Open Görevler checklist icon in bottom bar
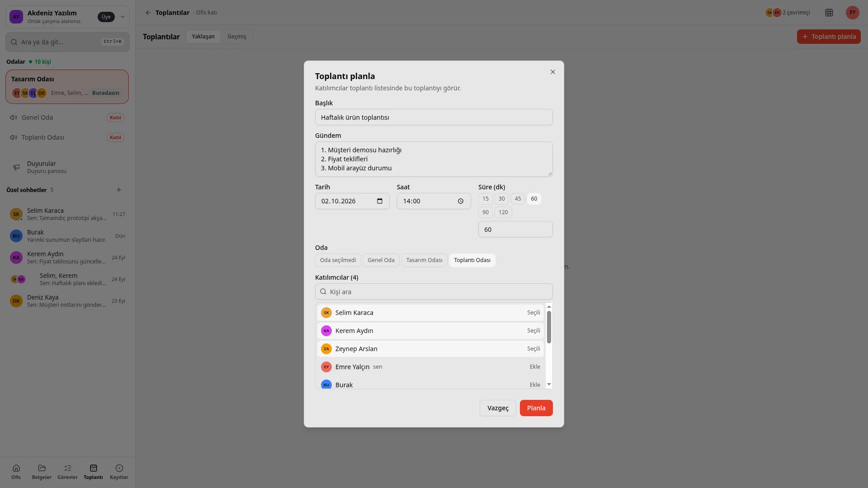The height and width of the screenshot is (488, 868). pyautogui.click(x=67, y=471)
